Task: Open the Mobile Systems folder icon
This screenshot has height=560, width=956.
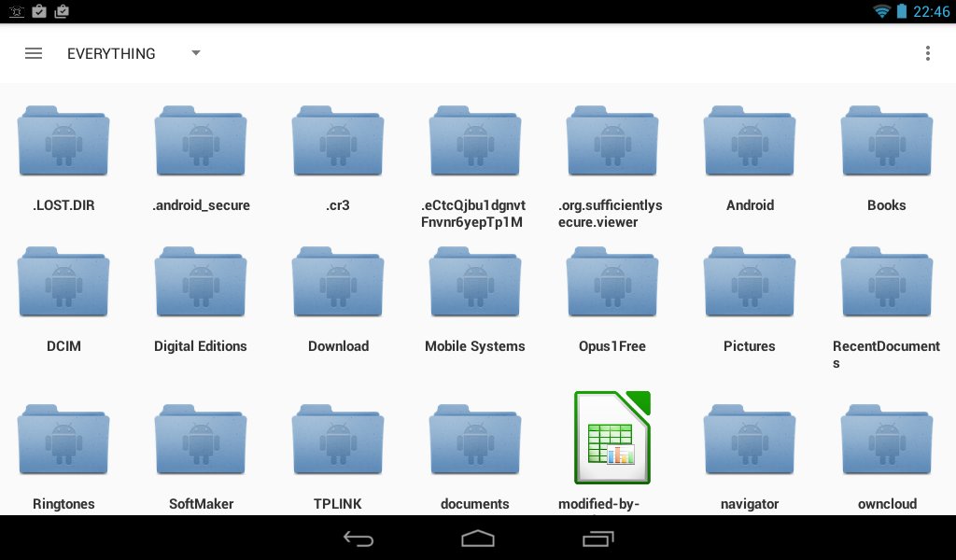Action: point(475,282)
